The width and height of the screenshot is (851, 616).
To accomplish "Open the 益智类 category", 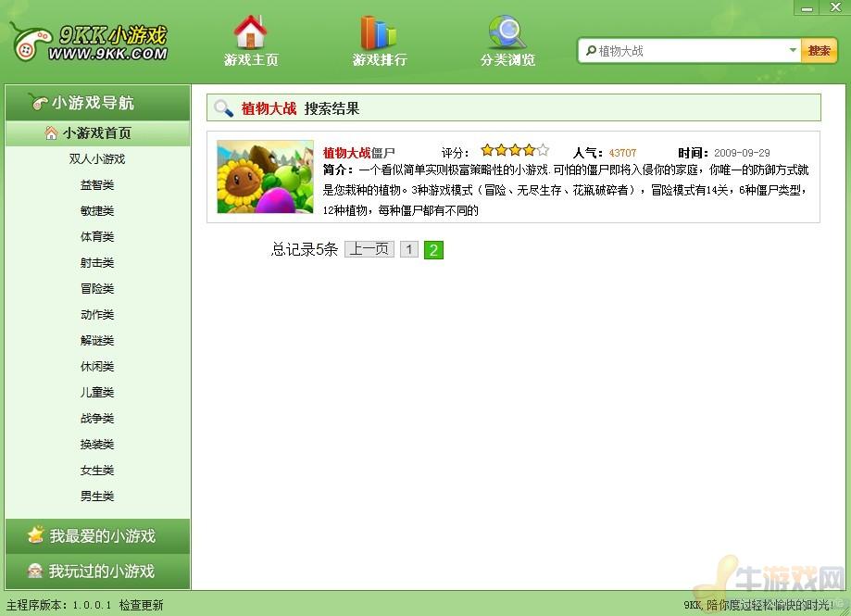I will (97, 184).
